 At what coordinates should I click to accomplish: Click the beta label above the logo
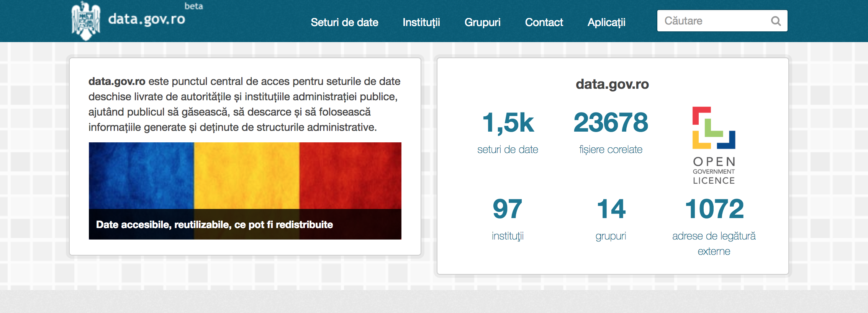(x=193, y=6)
